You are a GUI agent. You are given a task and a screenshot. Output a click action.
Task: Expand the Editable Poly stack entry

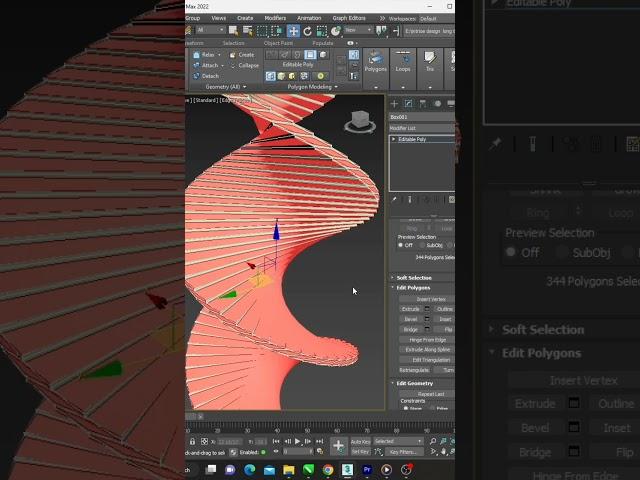(x=393, y=139)
